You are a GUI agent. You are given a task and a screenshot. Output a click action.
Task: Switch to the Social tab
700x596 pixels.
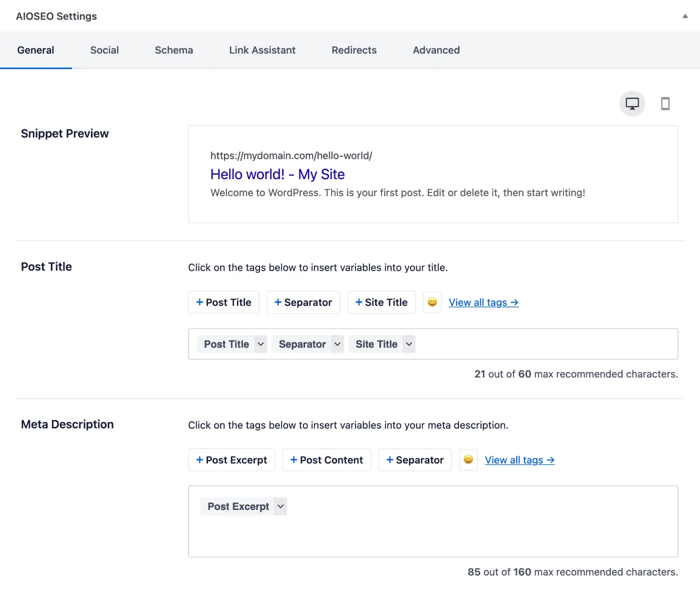click(x=104, y=50)
